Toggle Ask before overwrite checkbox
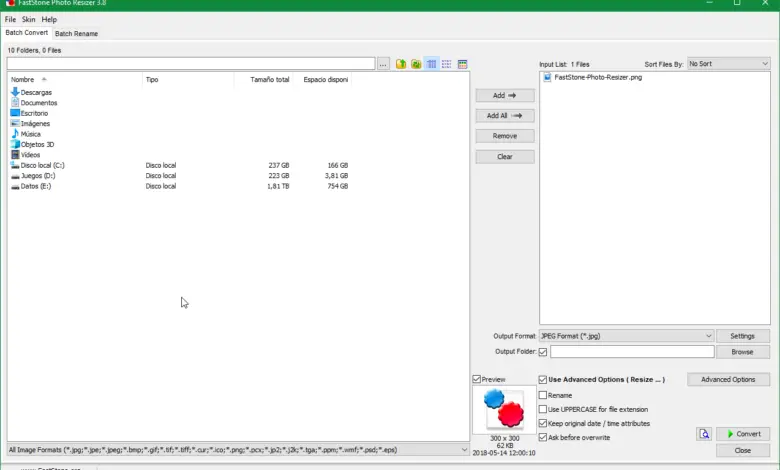Image resolution: width=780 pixels, height=470 pixels. (543, 437)
